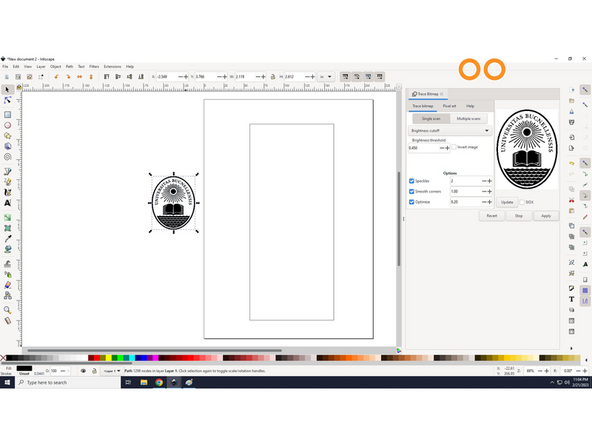592x444 pixels.
Task: Choose the Gradient tool
Action: point(7,217)
